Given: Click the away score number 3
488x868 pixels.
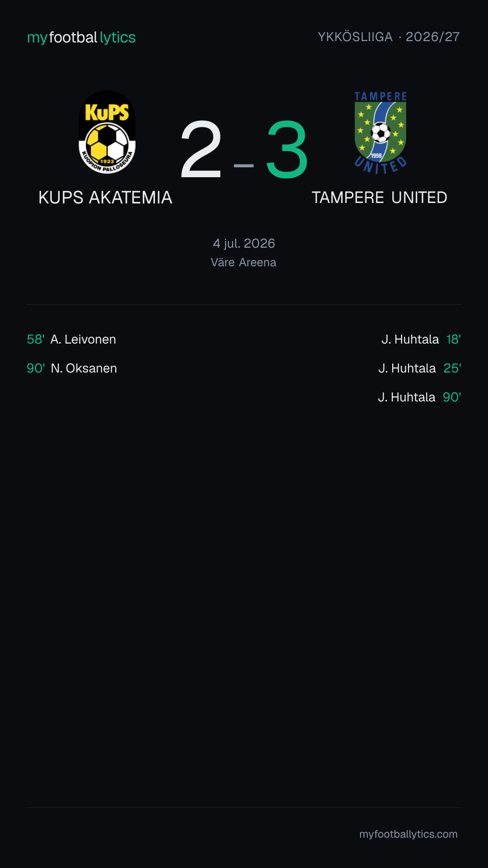Looking at the screenshot, I should click(x=287, y=150).
